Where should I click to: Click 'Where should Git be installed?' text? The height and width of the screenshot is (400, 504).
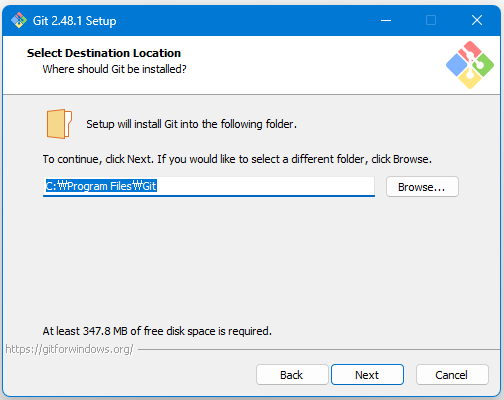click(x=114, y=69)
